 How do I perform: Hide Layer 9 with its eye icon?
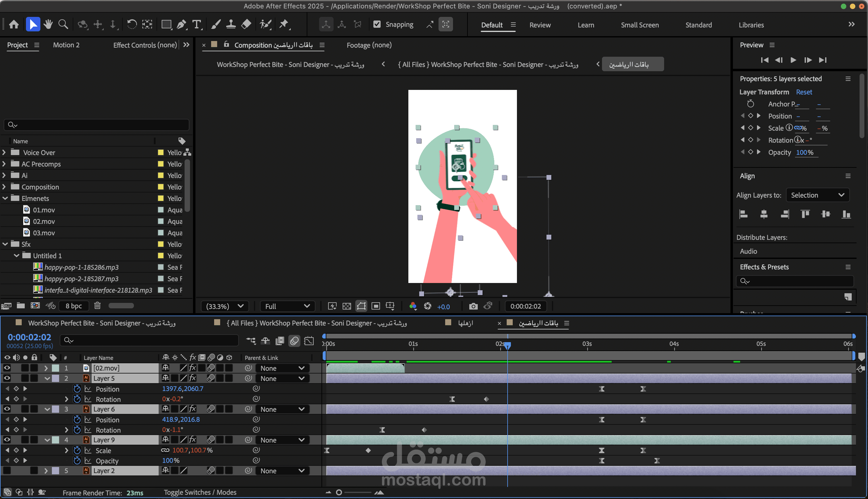click(7, 440)
